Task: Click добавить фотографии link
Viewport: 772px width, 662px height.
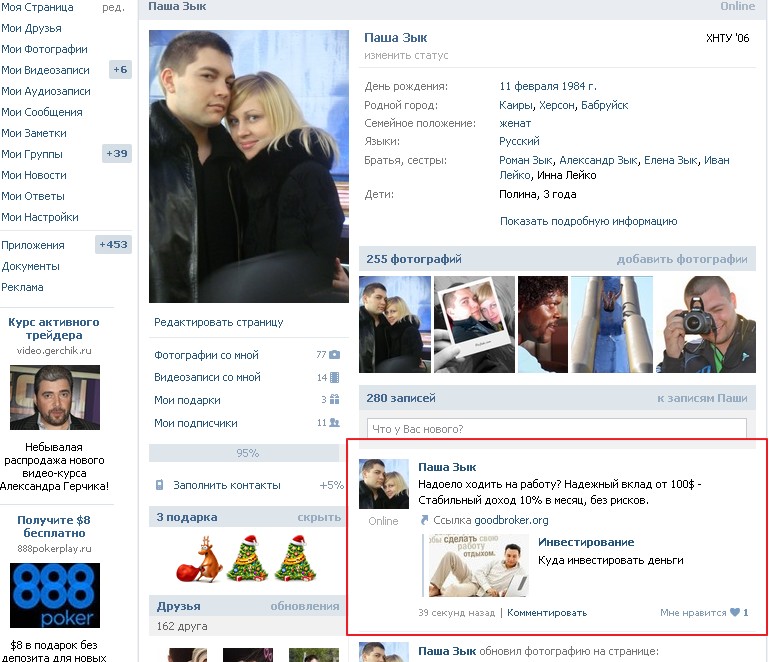Action: (x=682, y=259)
